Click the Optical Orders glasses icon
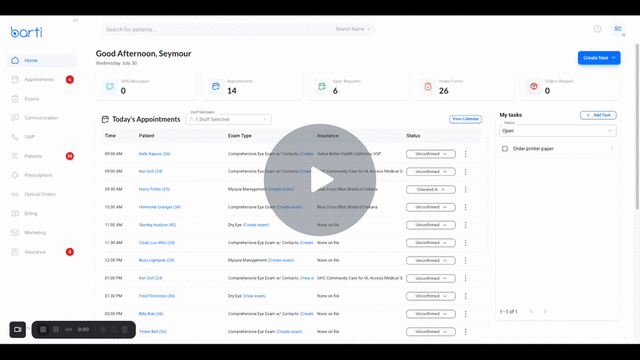The height and width of the screenshot is (360, 640). coord(15,194)
